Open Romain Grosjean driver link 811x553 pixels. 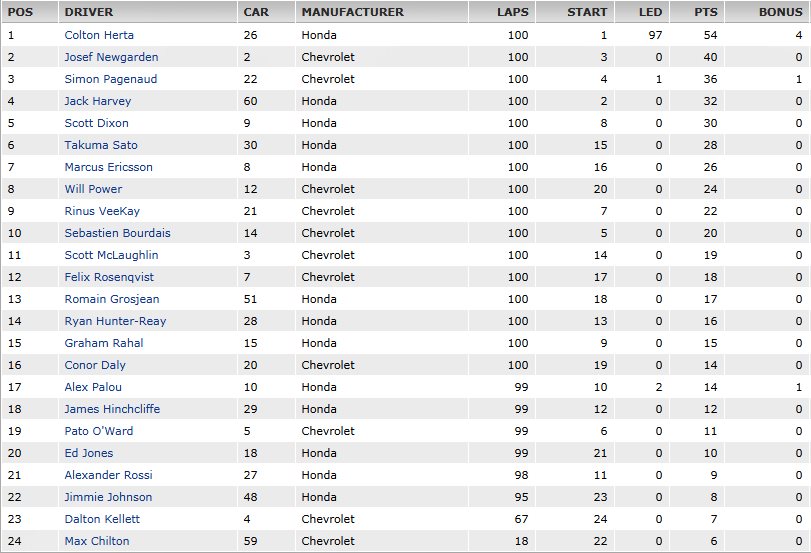click(x=112, y=299)
